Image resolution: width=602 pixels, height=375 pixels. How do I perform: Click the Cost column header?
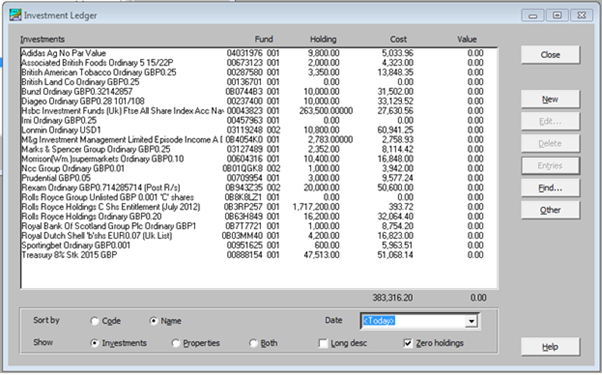398,39
